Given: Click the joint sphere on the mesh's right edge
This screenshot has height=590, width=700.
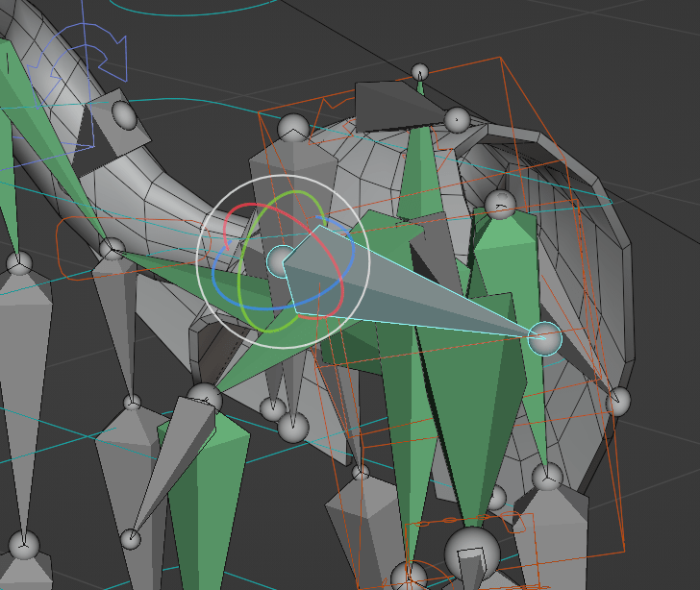Looking at the screenshot, I should [x=618, y=401].
